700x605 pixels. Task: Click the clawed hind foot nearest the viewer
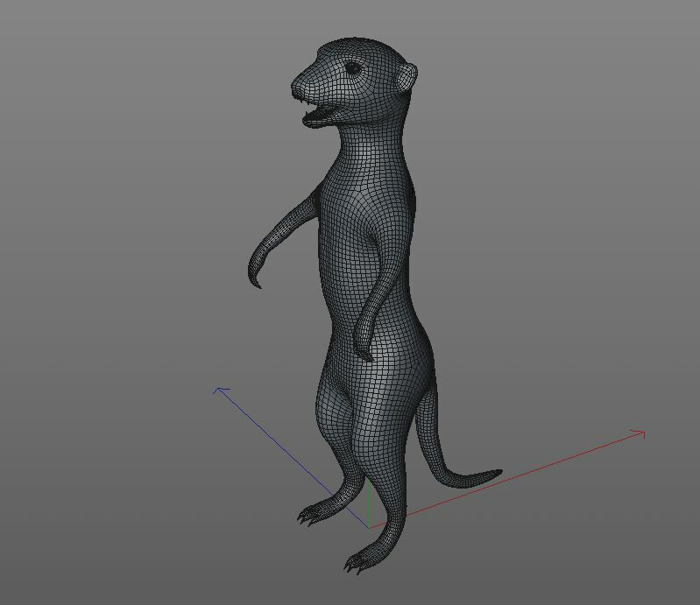(x=363, y=559)
